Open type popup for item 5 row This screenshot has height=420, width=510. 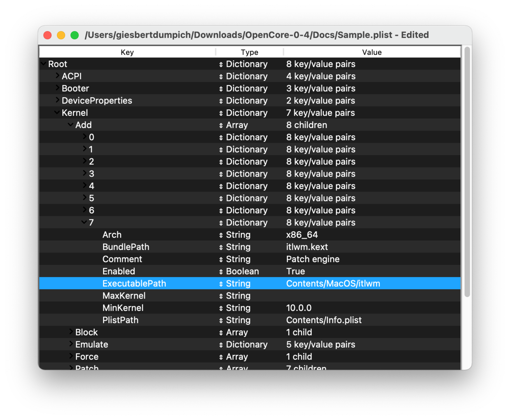click(221, 199)
